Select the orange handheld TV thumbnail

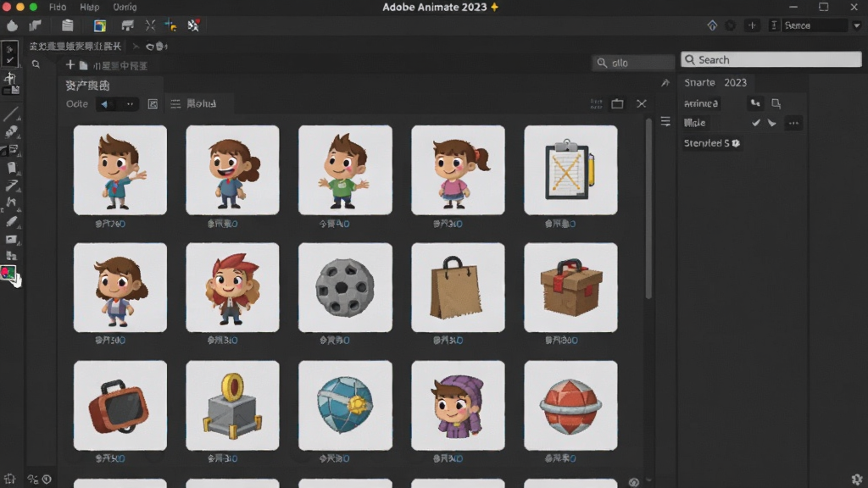tap(120, 406)
